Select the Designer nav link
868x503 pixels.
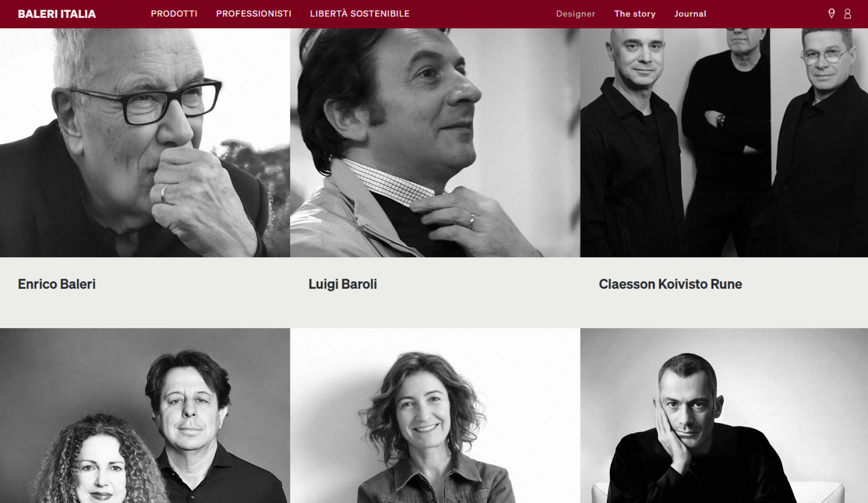[575, 14]
